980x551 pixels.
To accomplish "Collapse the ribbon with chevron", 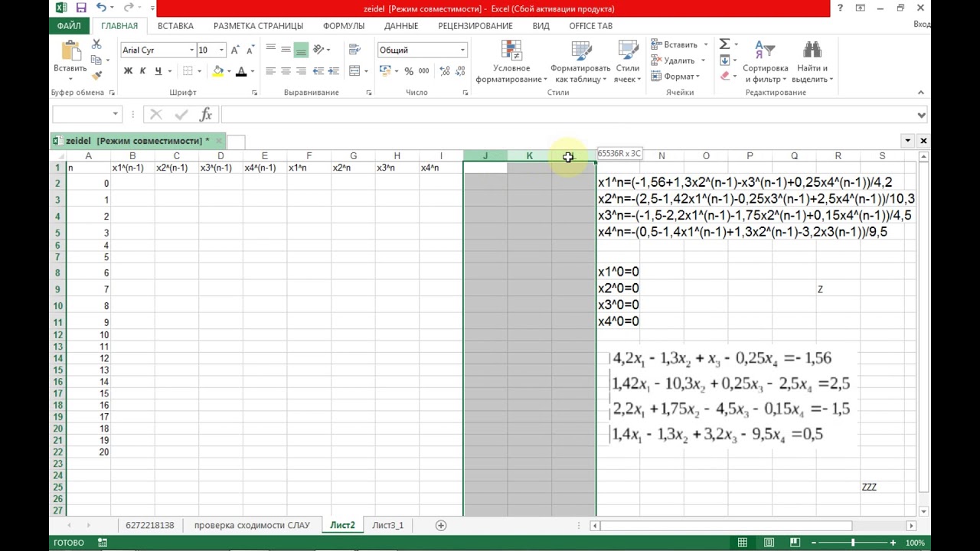I will [x=921, y=92].
